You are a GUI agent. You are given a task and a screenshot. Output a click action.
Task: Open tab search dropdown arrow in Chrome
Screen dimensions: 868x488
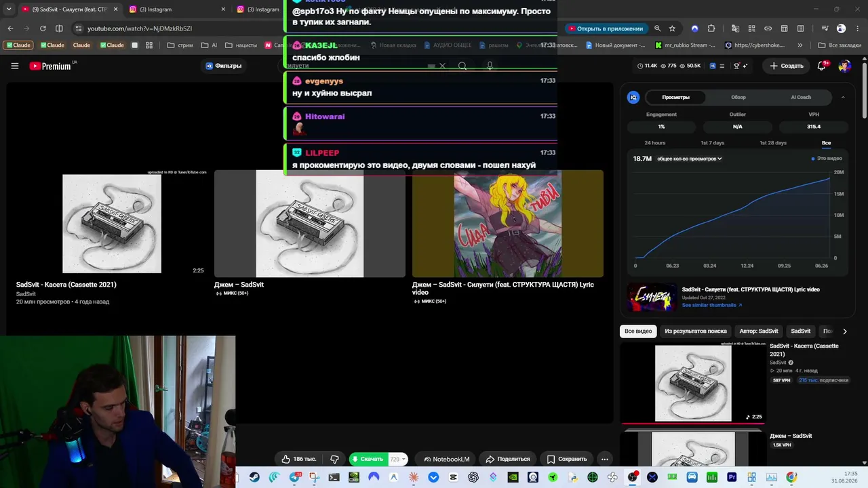(x=9, y=9)
